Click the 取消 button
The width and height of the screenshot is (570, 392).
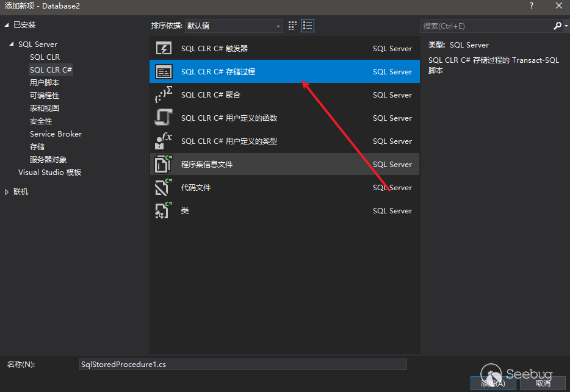point(543,383)
